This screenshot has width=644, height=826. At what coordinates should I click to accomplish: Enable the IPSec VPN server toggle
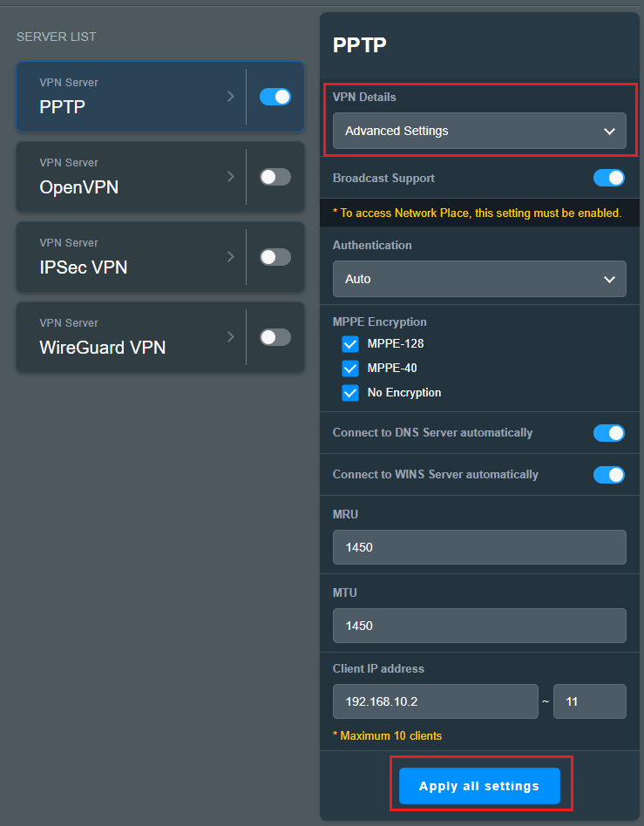[x=275, y=257]
